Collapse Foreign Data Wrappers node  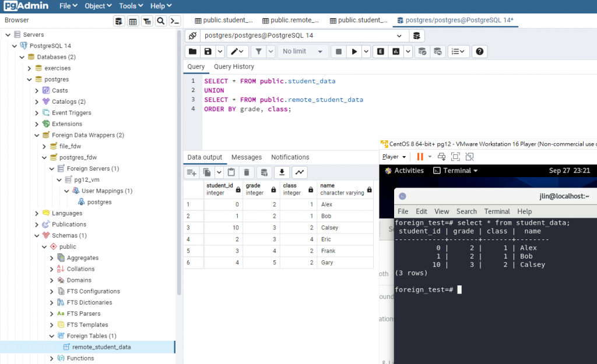tap(37, 135)
